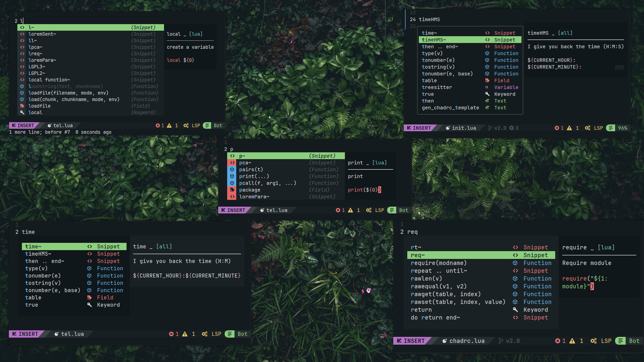Click the text 'create a variable' in documentation popup

click(x=190, y=47)
